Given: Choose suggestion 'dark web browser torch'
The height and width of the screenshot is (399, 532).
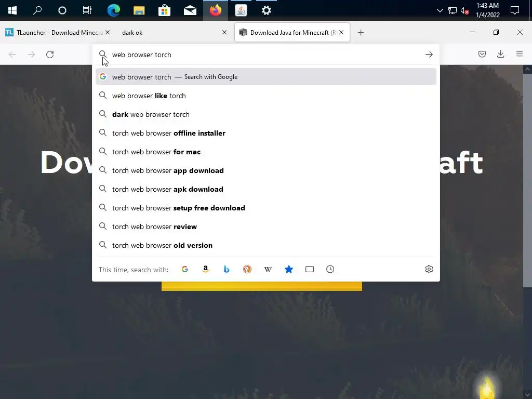Looking at the screenshot, I should (265, 114).
